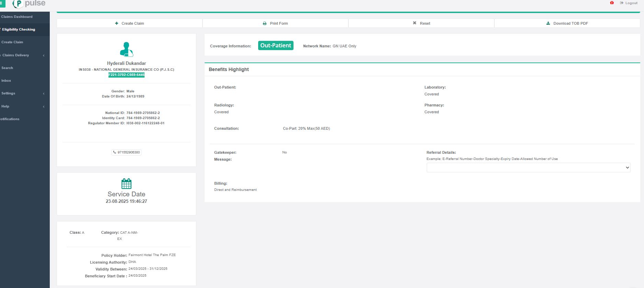Click the Pulse logo
Image resolution: width=644 pixels, height=288 pixels.
(x=29, y=4)
